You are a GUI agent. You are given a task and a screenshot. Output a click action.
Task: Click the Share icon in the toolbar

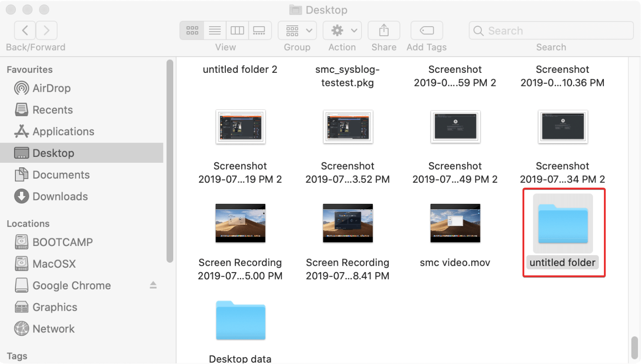click(383, 30)
